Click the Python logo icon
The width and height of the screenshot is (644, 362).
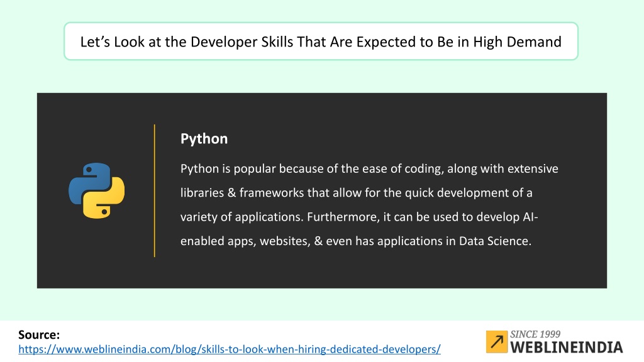(x=96, y=190)
